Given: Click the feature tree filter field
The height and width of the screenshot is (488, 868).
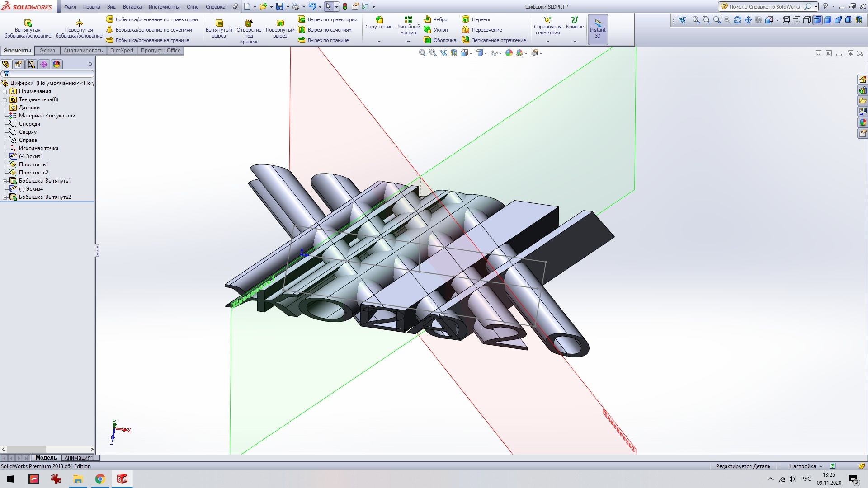Looking at the screenshot, I should coord(48,74).
